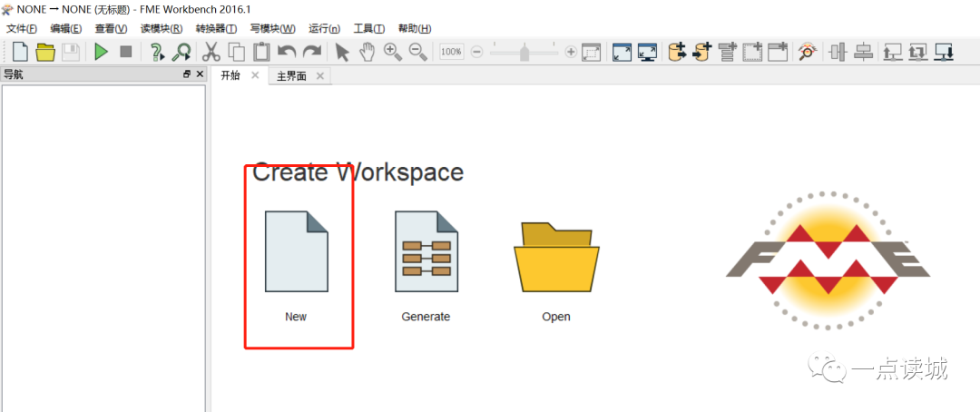The width and height of the screenshot is (980, 412).
Task: Click the Stop square button in toolbar
Action: [126, 53]
